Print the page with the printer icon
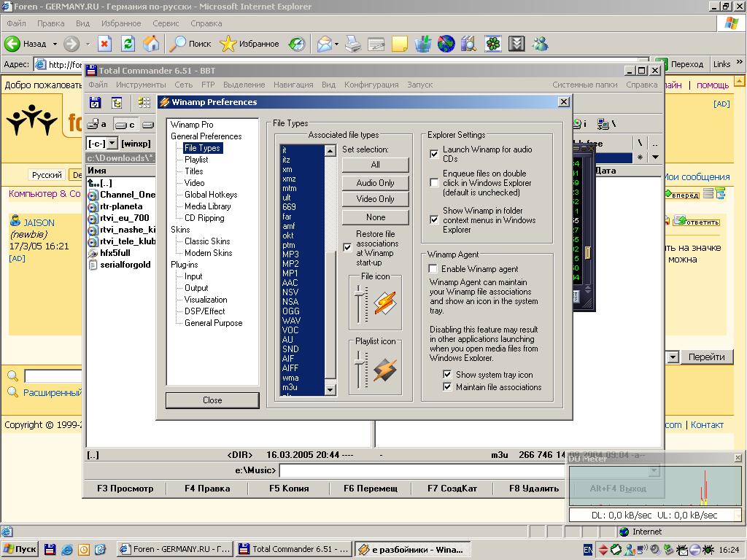This screenshot has height=560, width=747. [353, 44]
